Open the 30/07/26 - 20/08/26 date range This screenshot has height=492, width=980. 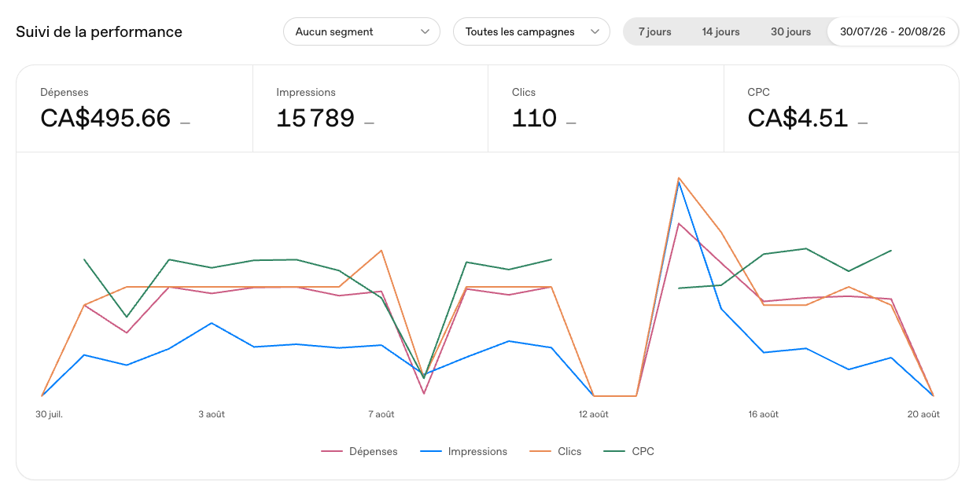pos(892,32)
